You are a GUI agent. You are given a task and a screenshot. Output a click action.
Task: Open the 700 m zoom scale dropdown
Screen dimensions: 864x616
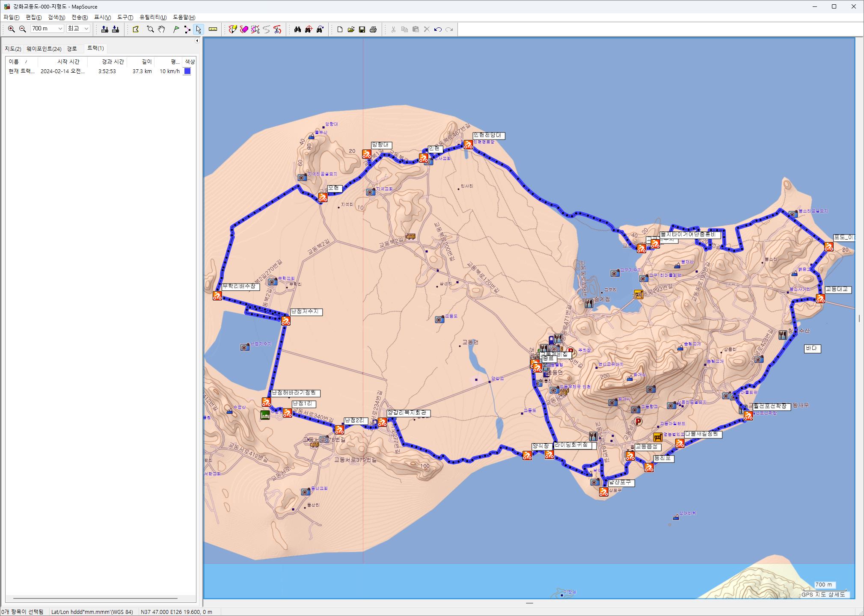click(60, 29)
